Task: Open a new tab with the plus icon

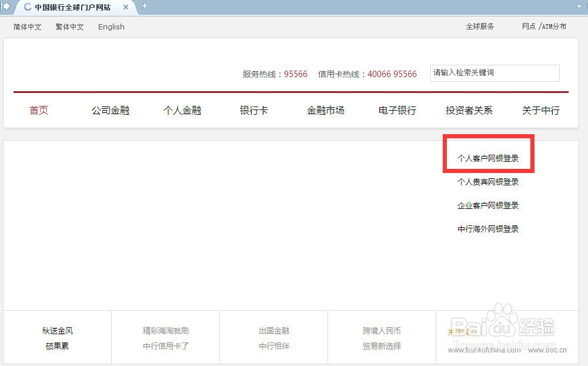Action: pos(145,6)
